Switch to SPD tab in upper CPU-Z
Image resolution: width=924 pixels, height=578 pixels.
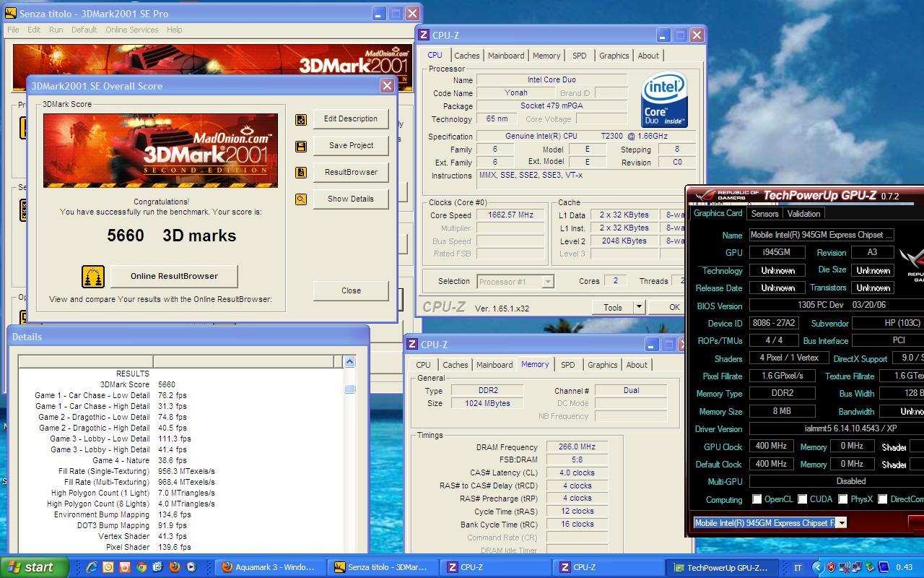click(579, 56)
